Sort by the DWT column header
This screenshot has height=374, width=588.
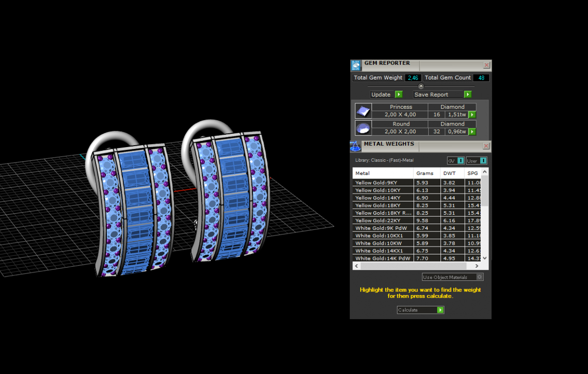pos(453,173)
